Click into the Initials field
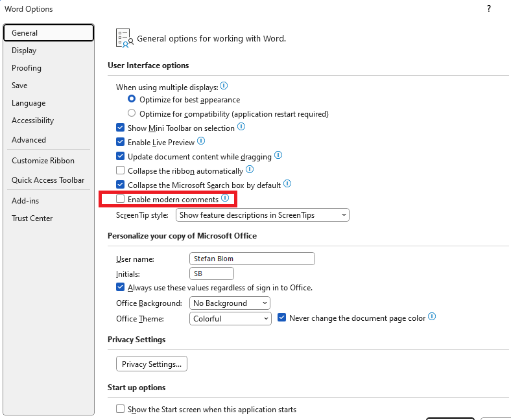This screenshot has width=511, height=420. 211,274
